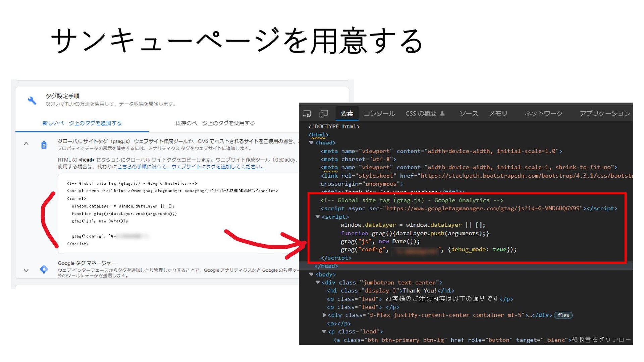The height and width of the screenshot is (362, 644).
Task: Open the こちらの手順に沿って link
Action: coord(191,167)
